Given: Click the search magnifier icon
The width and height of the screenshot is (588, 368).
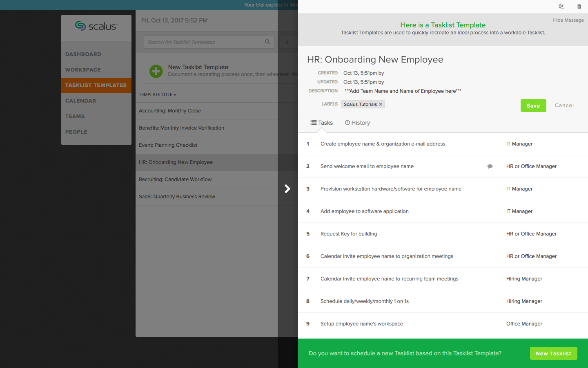Looking at the screenshot, I should [267, 42].
